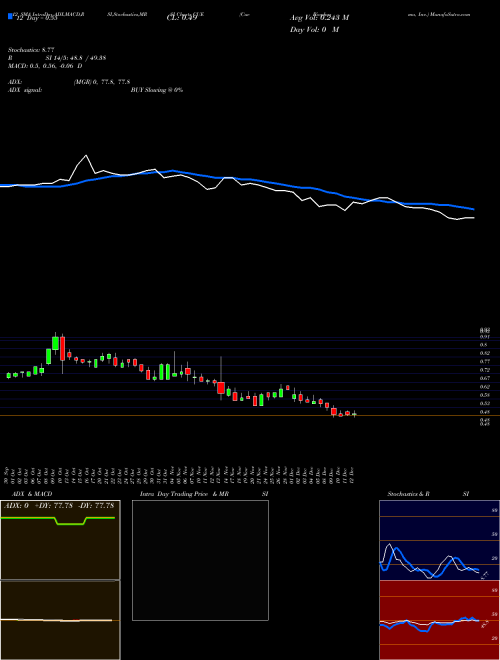500x660 pixels.
Task: Click the 'ADX: 0 +DY: 77.78 -DY: 77.78' header
Action: pyautogui.click(x=59, y=506)
